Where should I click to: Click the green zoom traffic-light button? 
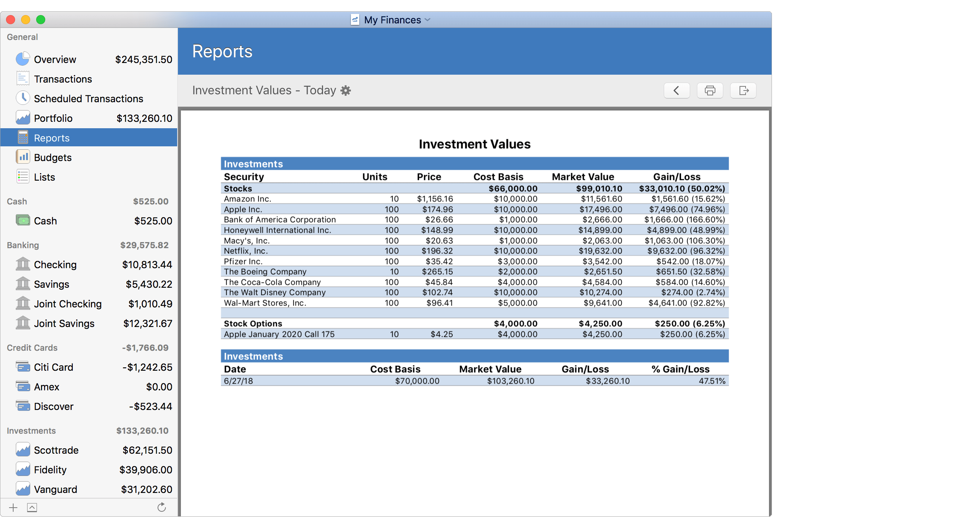coord(41,19)
